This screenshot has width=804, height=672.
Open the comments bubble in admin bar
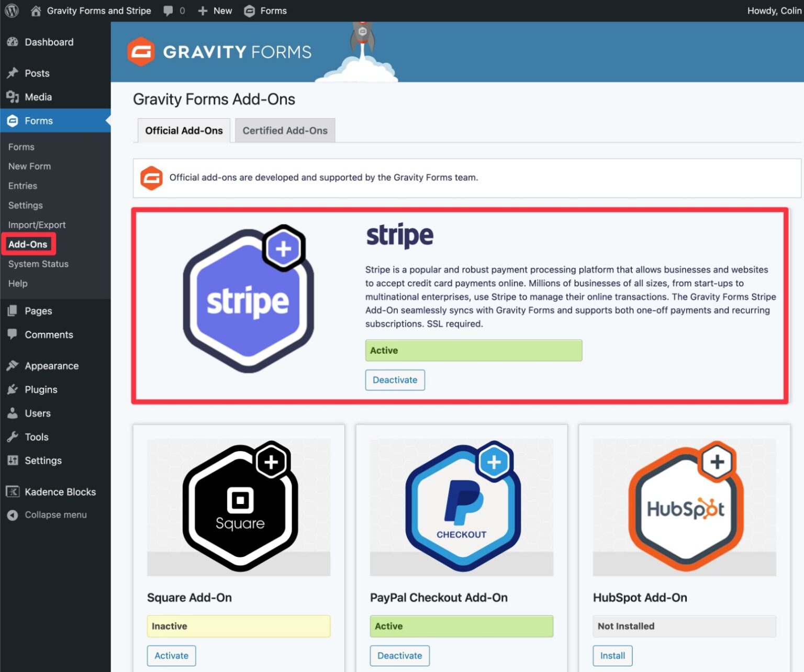tap(169, 10)
